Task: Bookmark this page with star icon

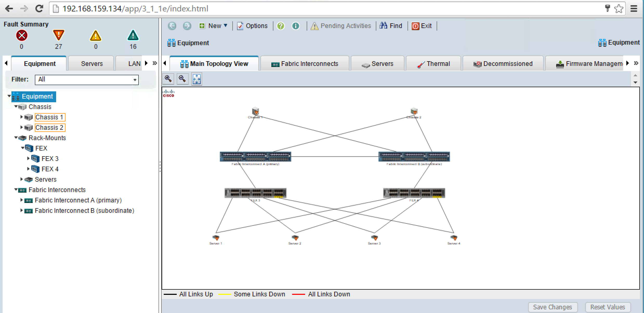Action: pos(619,9)
